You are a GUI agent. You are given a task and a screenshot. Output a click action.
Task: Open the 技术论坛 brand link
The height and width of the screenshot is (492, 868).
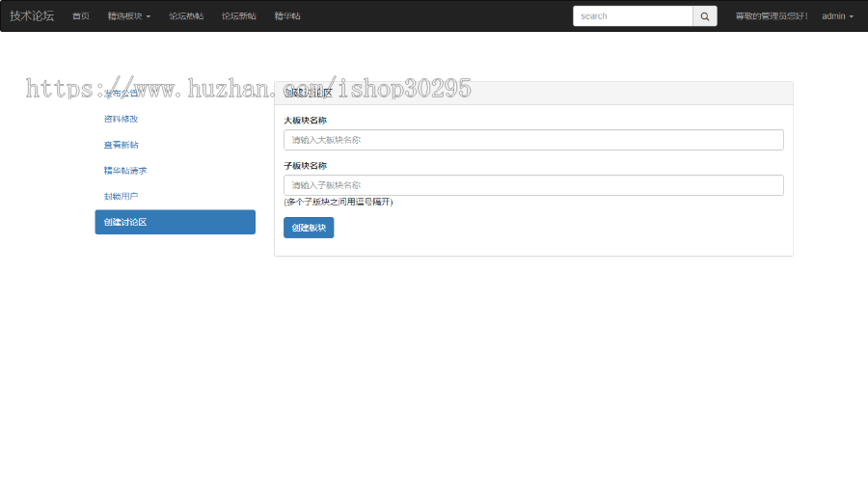pyautogui.click(x=32, y=16)
